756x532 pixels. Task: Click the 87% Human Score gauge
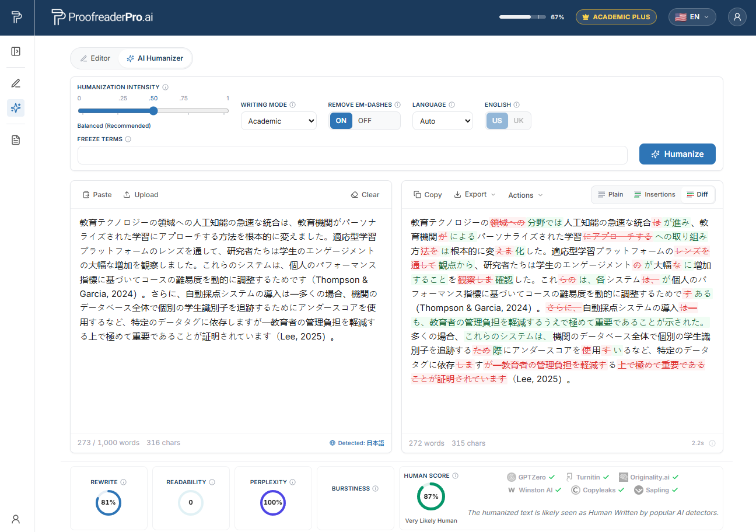tap(431, 496)
